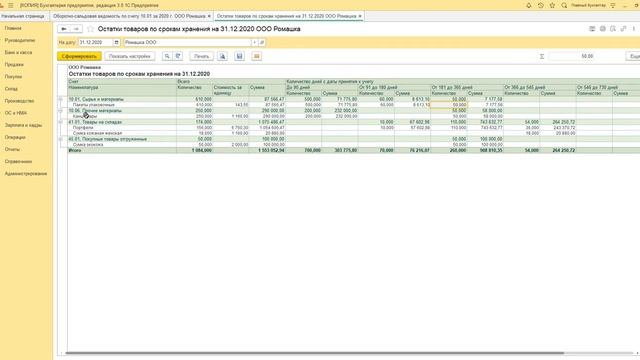Select highlighted cell 50,000 in Пакеты row
Screen dimensions: 640x360
coord(449,105)
